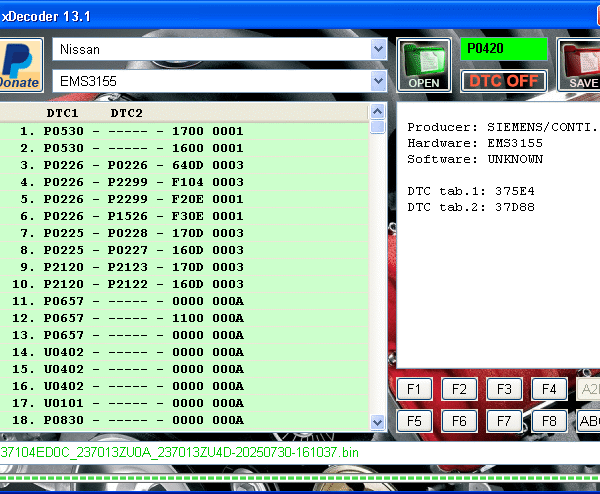This screenshot has width=600, height=494.
Task: Select row 15 U0402 entry
Action: pos(184,369)
